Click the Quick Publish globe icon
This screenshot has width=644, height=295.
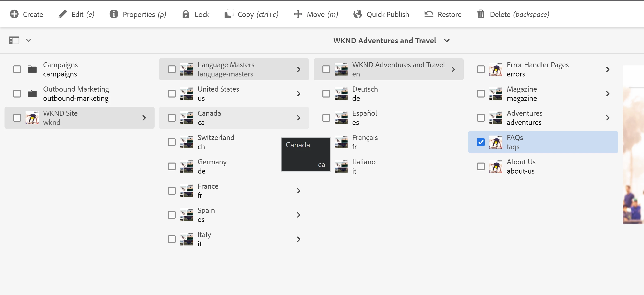[x=358, y=14]
